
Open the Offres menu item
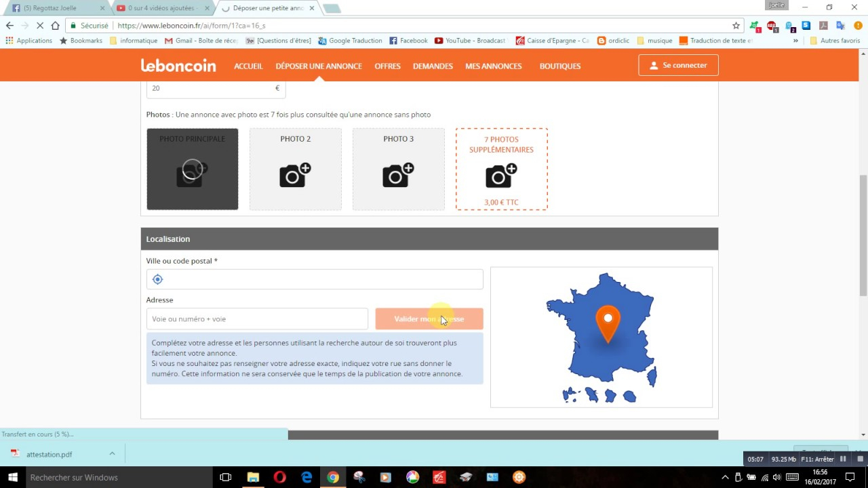click(x=387, y=66)
